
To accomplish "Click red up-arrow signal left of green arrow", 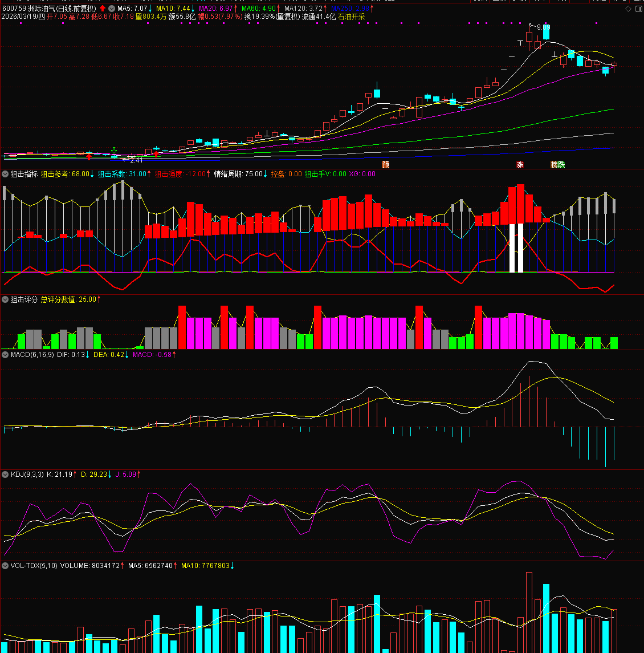I will [x=89, y=157].
